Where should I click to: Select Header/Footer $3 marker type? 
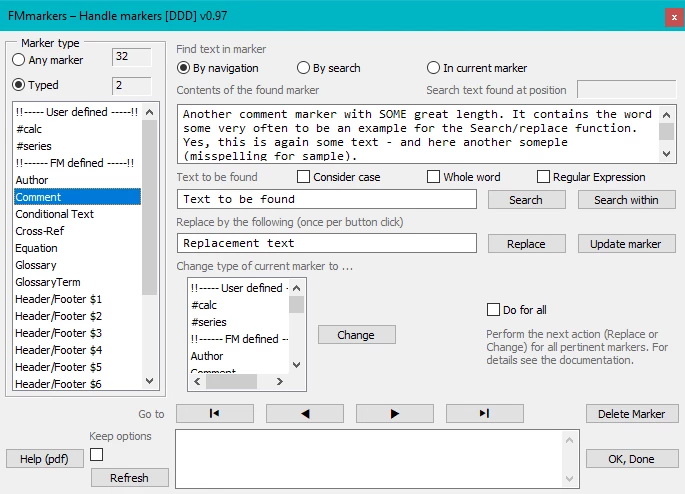point(77,333)
